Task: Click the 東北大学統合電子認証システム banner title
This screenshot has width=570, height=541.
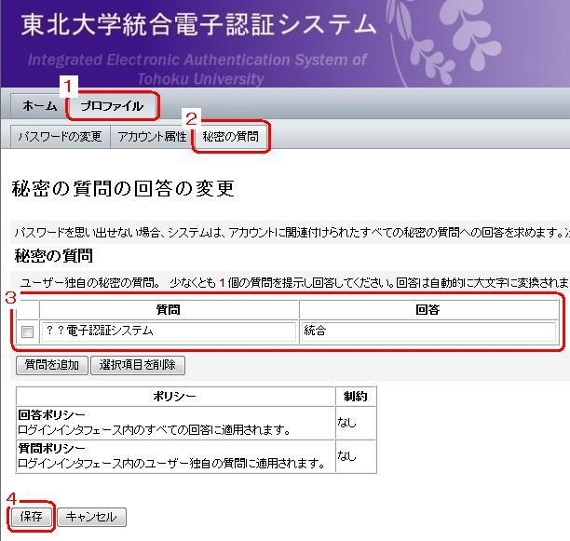Action: tap(198, 24)
